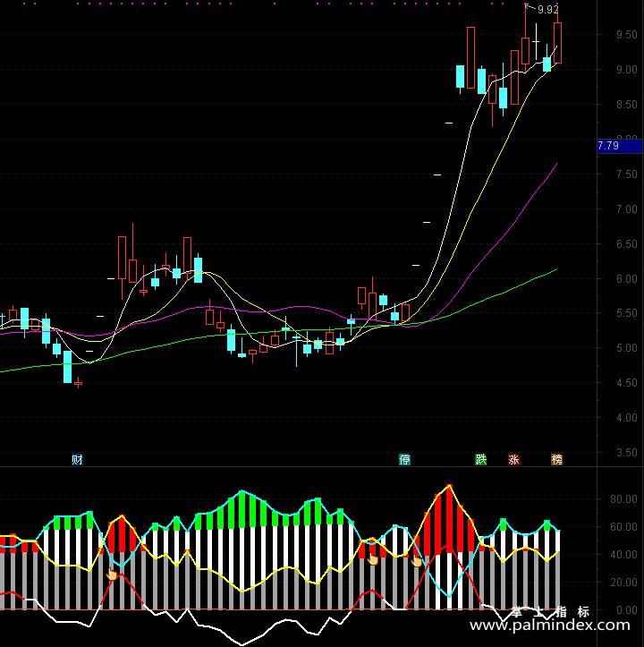This screenshot has width=644, height=647.
Task: Click the 40.00 indicator axis value
Action: [623, 555]
